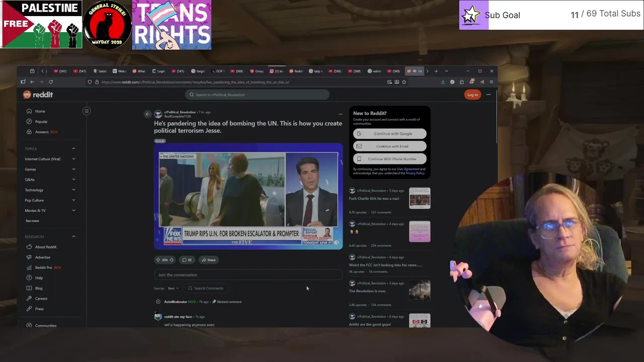Collapse the left navigation sidebar
The image size is (644, 362).
click(87, 111)
